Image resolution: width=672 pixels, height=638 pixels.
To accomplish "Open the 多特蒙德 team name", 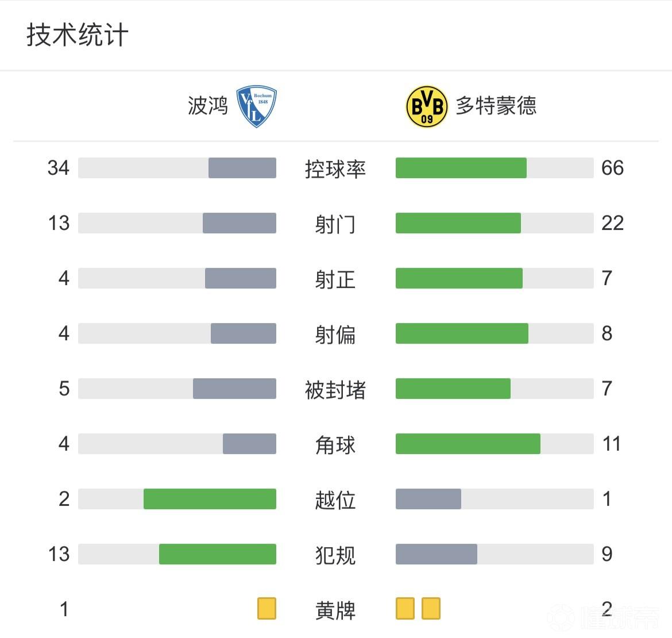I will (496, 106).
